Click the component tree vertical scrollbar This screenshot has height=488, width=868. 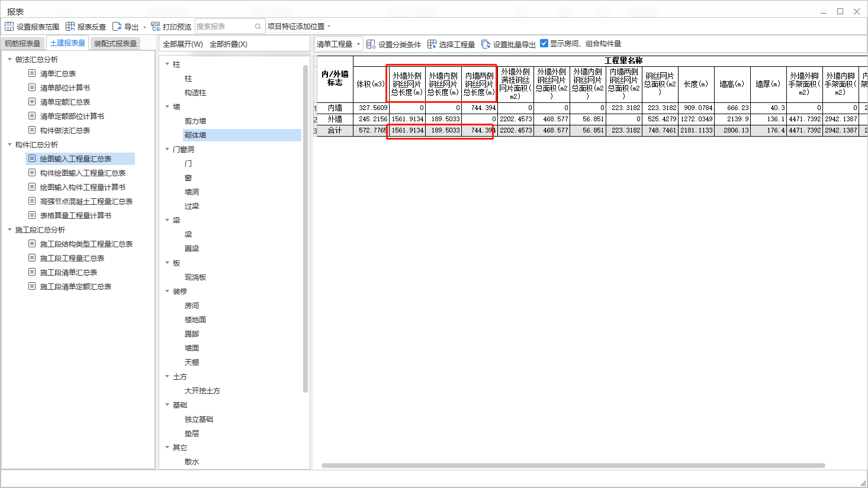point(306,229)
